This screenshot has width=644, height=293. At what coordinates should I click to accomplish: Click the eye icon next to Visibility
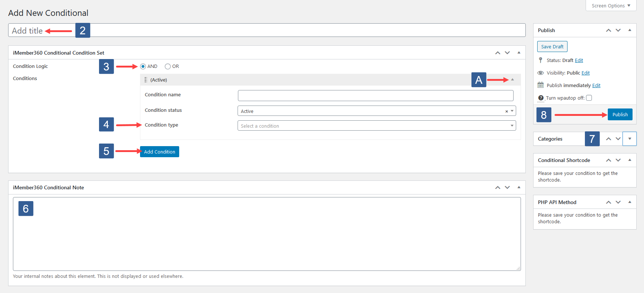pos(541,73)
